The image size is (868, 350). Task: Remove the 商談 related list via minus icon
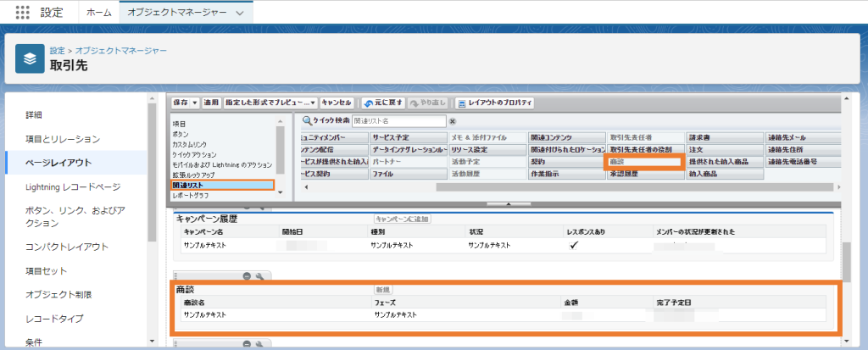247,275
